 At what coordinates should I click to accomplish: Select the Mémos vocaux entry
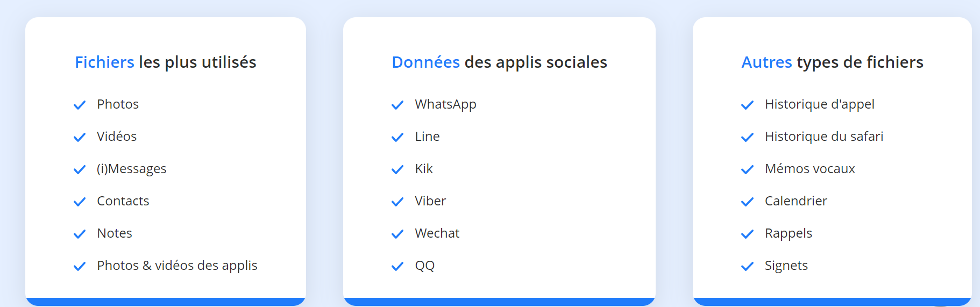[809, 169]
